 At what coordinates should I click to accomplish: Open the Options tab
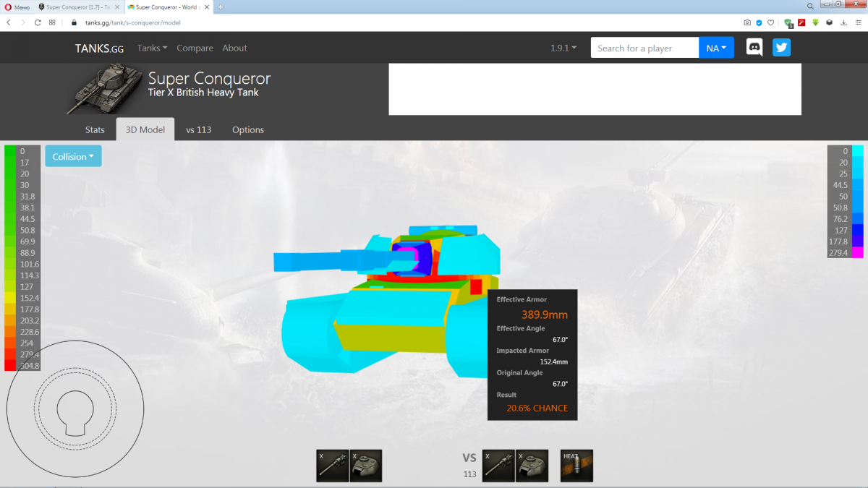pyautogui.click(x=248, y=129)
